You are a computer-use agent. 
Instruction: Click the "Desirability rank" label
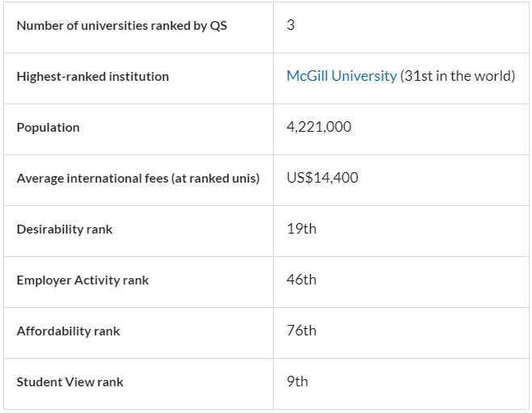[x=65, y=230]
